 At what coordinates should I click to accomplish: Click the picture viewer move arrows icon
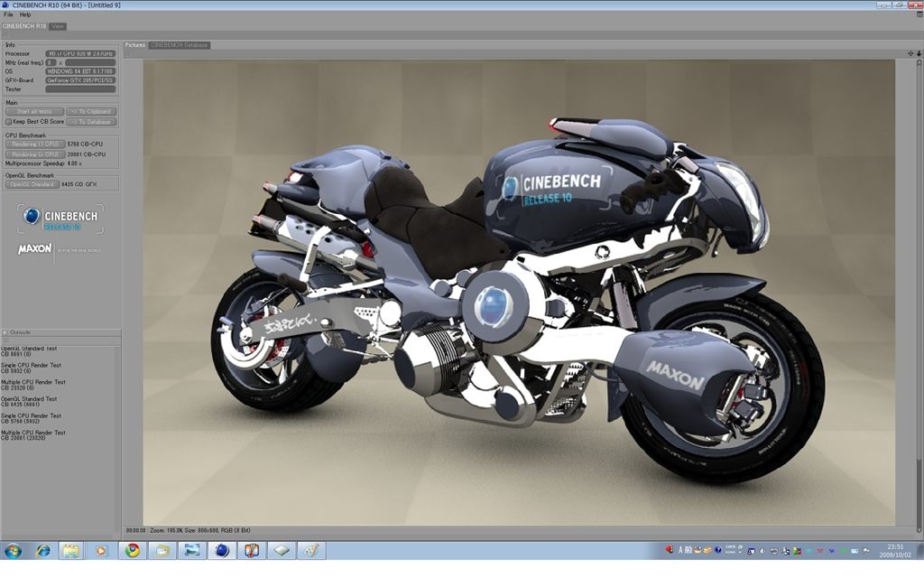pos(910,53)
